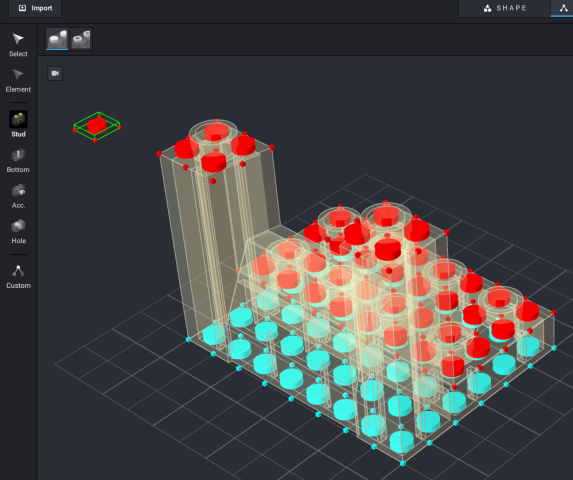Screen dimensions: 573x480
Task: Select the Hole connection tool
Action: click(x=18, y=232)
